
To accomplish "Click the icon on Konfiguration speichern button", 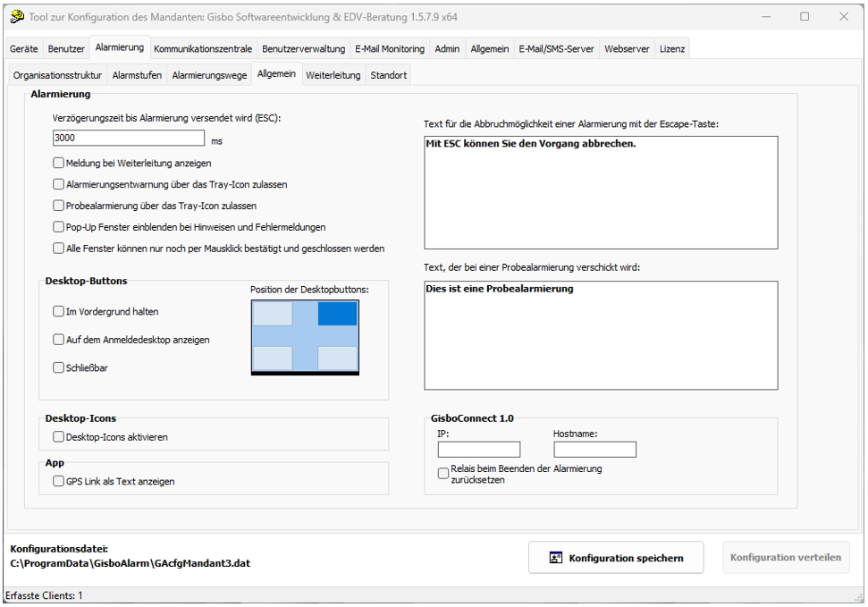I will point(556,558).
